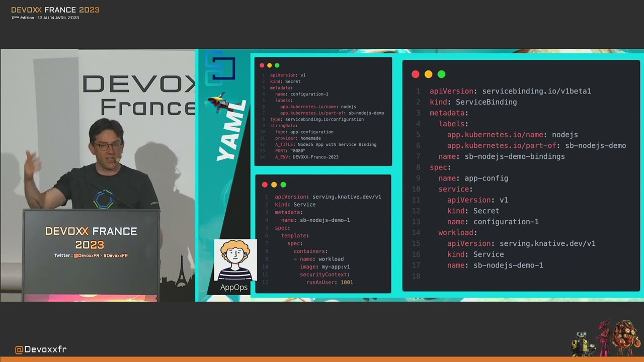
Task: Click the line 'type: app-configuration'
Action: [x=304, y=132]
